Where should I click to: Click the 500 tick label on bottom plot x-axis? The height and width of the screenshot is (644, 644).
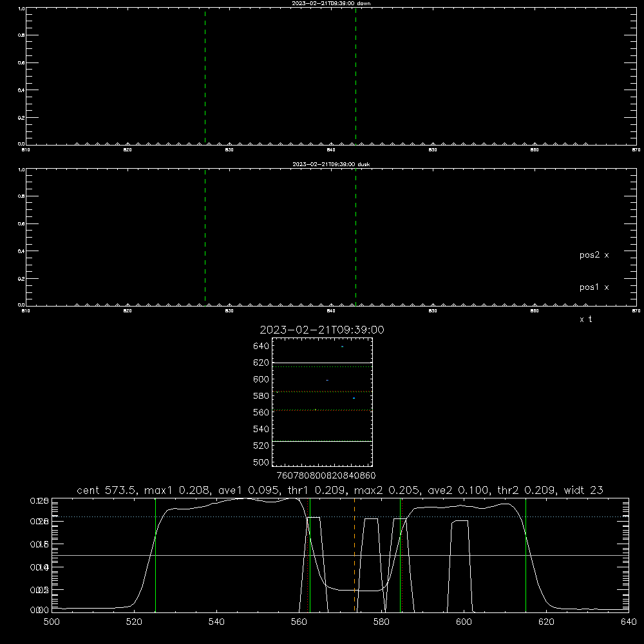tap(52, 622)
